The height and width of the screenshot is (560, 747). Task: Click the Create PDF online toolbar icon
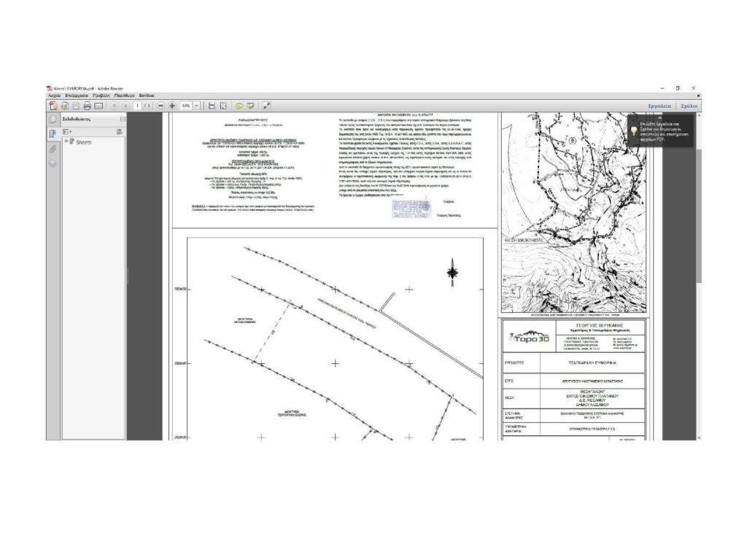point(53,106)
